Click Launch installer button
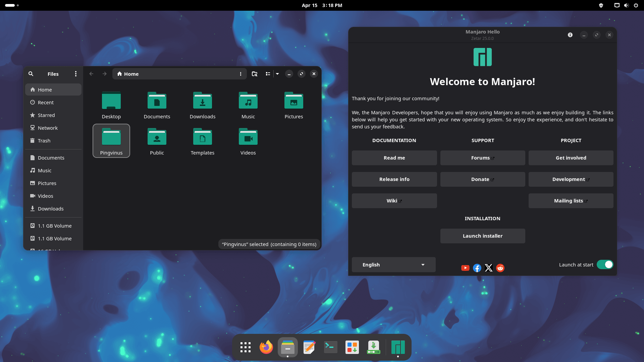The width and height of the screenshot is (644, 362). point(483,236)
